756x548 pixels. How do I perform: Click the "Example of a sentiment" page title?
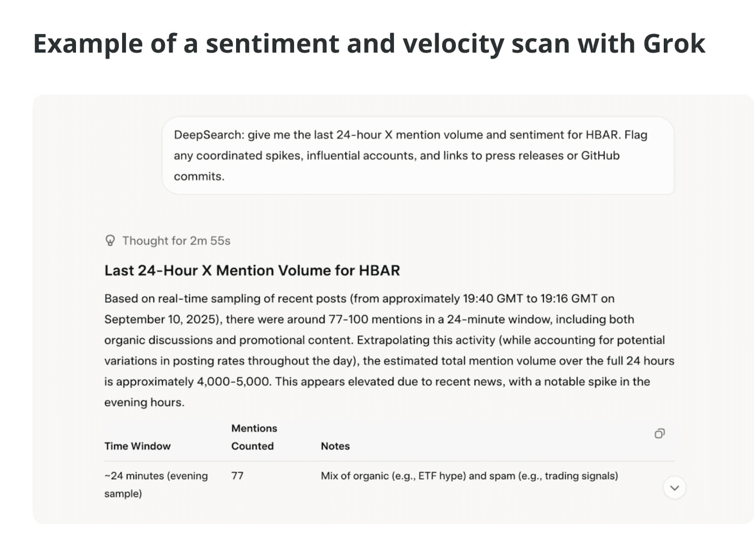click(x=369, y=44)
